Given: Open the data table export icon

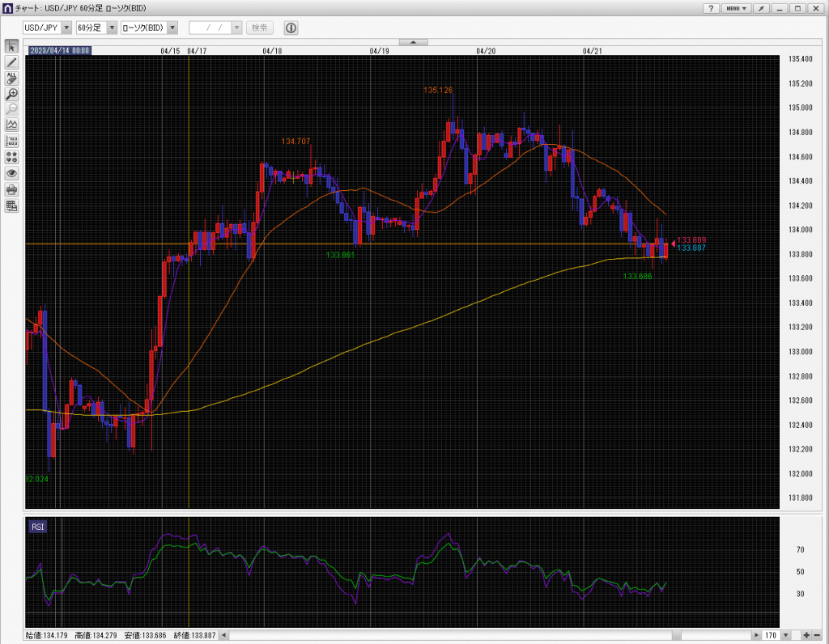Looking at the screenshot, I should point(11,205).
